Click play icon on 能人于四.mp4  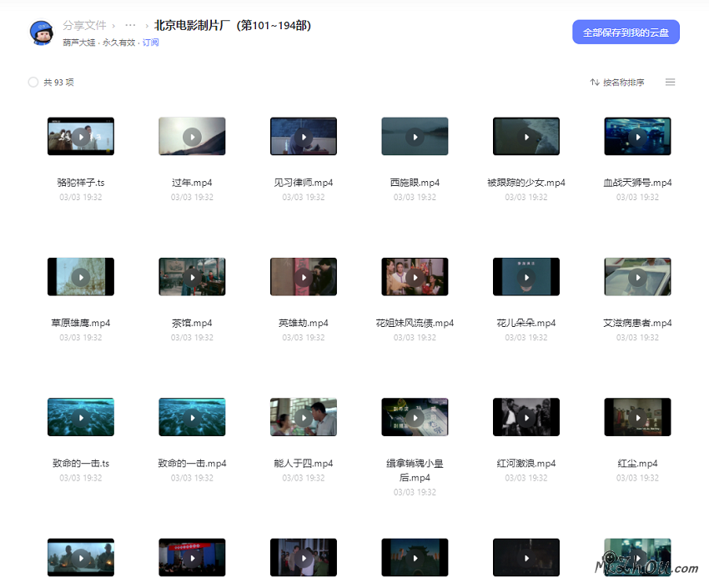304,417
